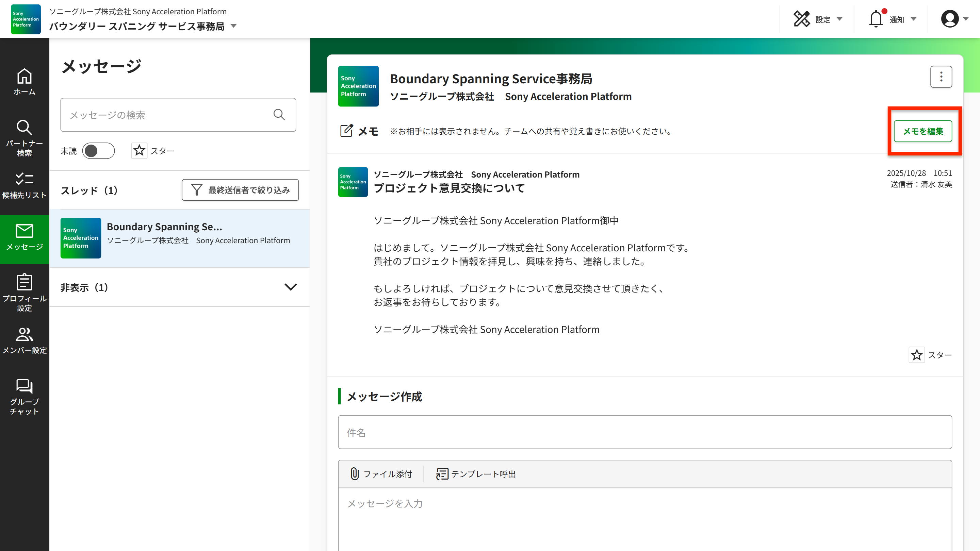Open the ホーム (home) sidebar icon
Screen dimensions: 980x551
click(x=24, y=81)
